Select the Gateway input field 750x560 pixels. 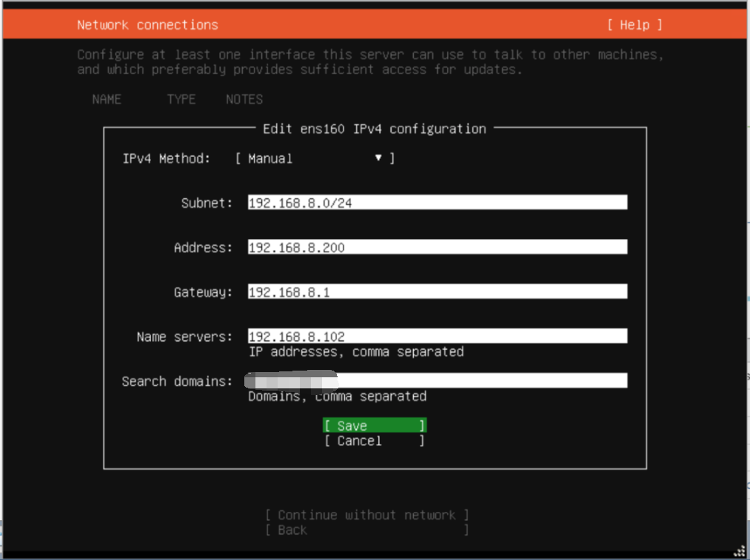(x=437, y=291)
